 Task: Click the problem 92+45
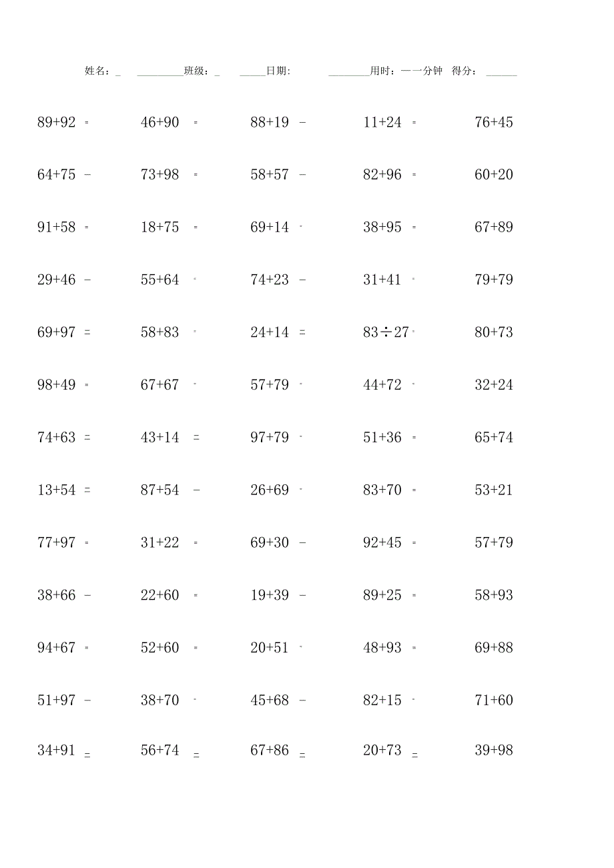click(382, 542)
